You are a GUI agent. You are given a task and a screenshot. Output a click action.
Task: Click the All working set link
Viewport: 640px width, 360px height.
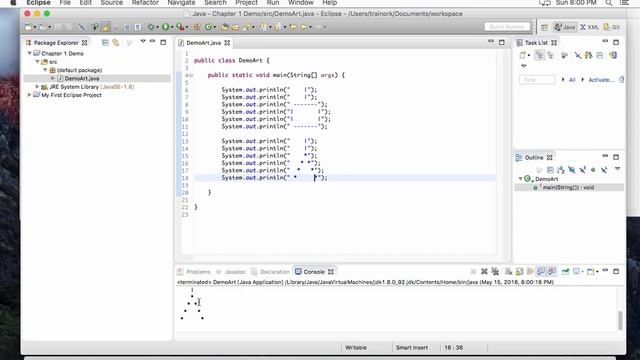point(572,80)
